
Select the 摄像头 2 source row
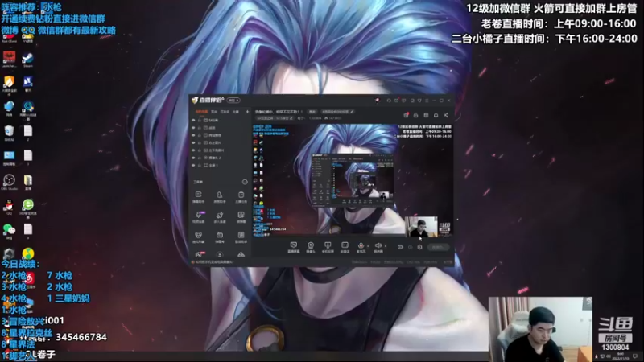pos(220,158)
